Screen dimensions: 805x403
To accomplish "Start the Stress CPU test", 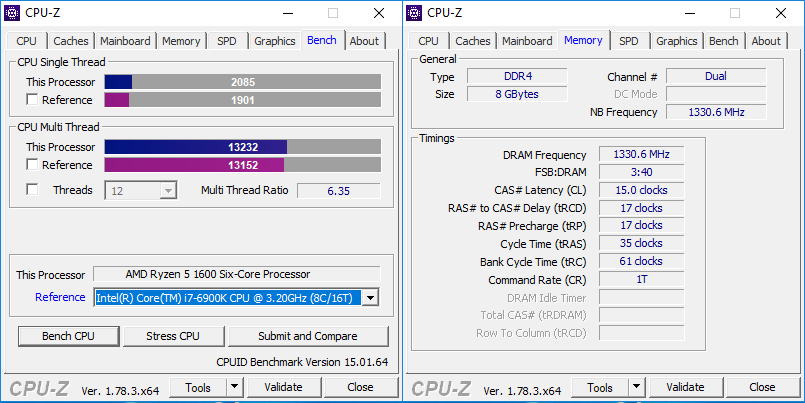I will click(x=173, y=336).
